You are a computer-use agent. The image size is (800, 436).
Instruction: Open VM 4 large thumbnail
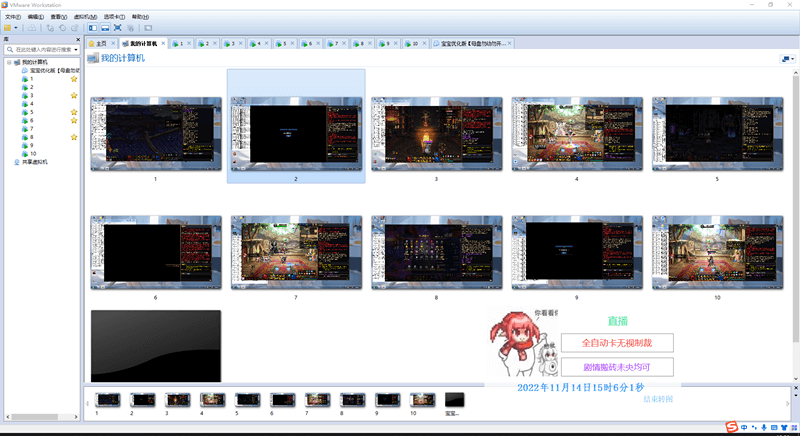(577, 134)
